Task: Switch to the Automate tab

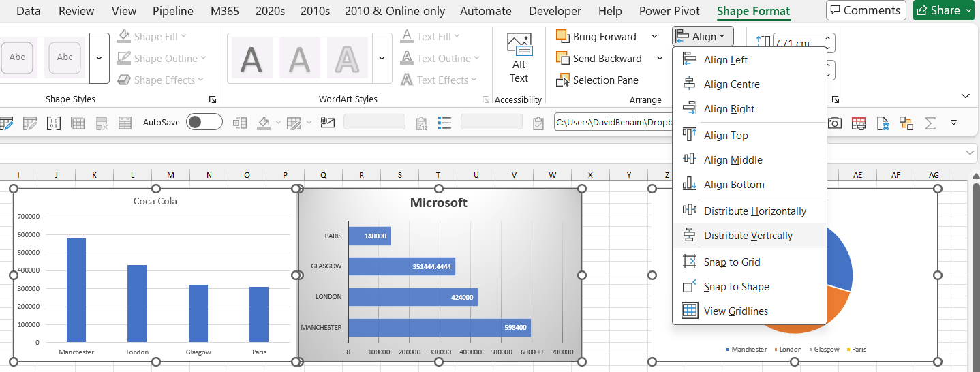Action: click(x=486, y=11)
